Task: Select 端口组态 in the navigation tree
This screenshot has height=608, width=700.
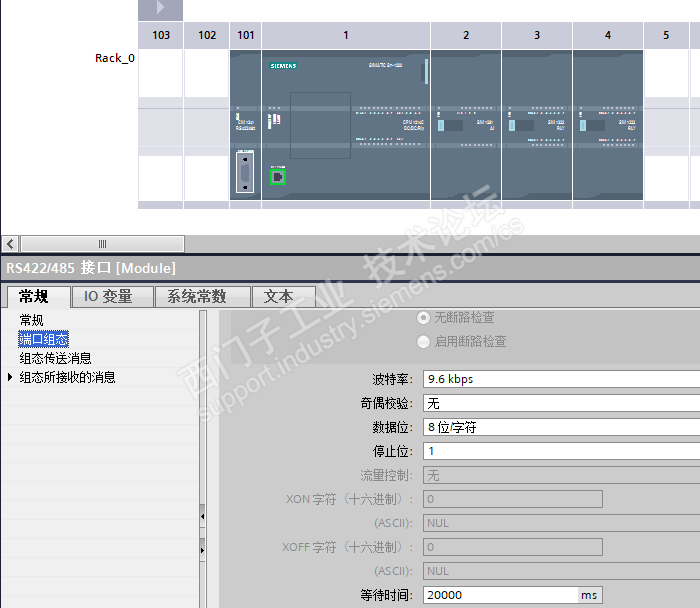Action: [43, 339]
